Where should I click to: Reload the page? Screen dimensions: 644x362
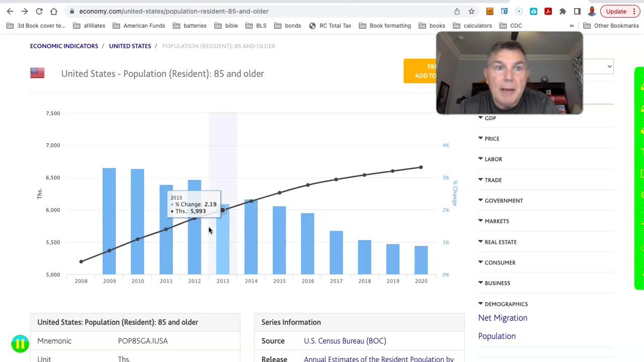pos(39,11)
